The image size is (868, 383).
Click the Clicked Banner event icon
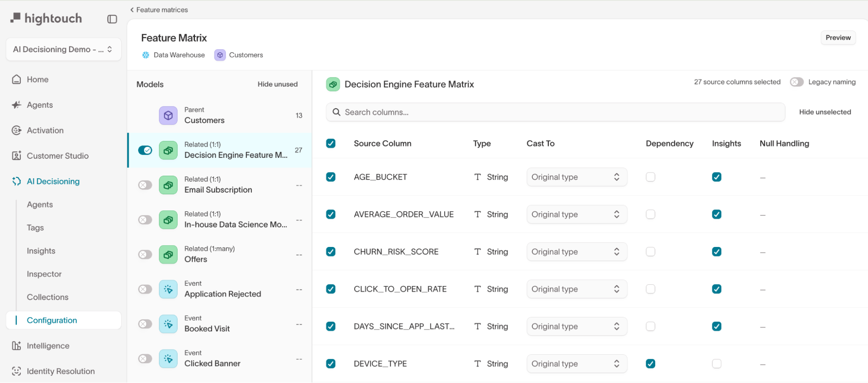[168, 359]
